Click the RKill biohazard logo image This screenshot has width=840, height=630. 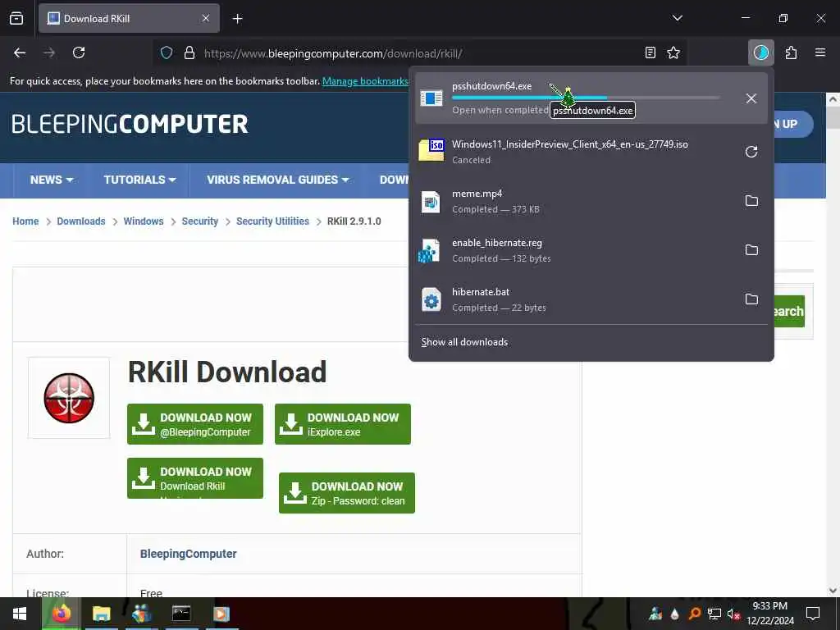pos(69,398)
